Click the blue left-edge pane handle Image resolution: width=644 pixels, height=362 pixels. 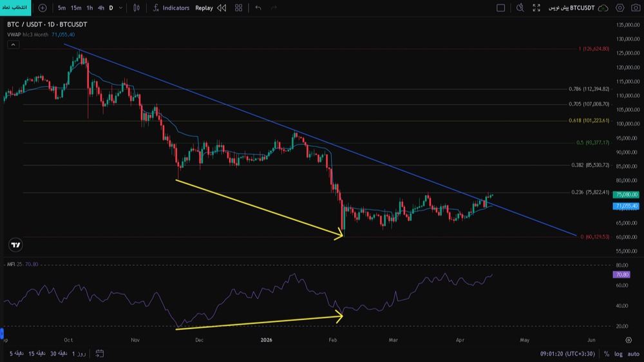(2, 333)
